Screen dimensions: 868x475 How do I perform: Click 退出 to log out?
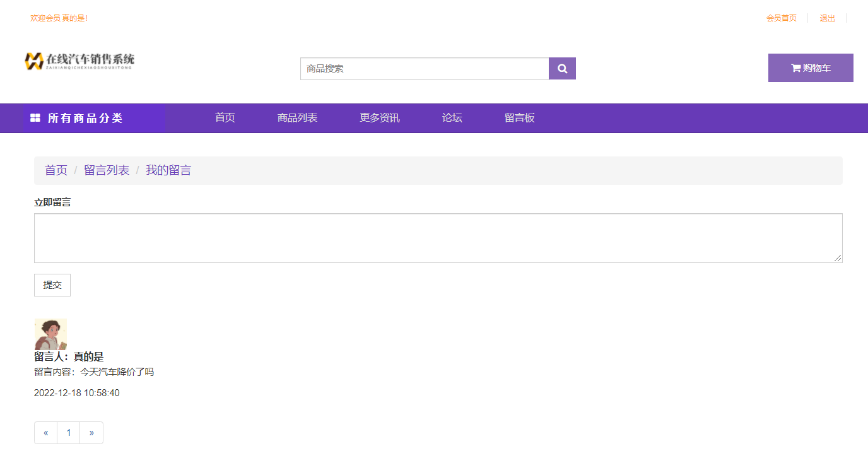click(827, 18)
